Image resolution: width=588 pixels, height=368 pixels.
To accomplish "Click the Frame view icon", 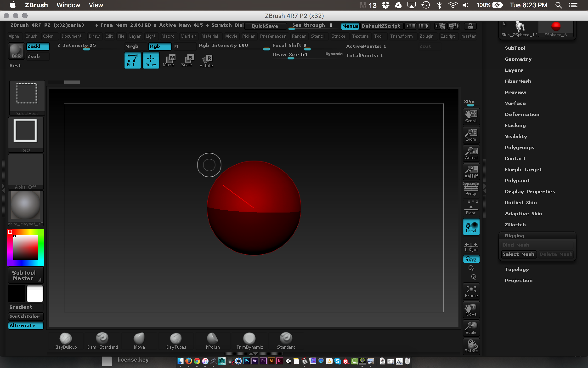I will [471, 291].
